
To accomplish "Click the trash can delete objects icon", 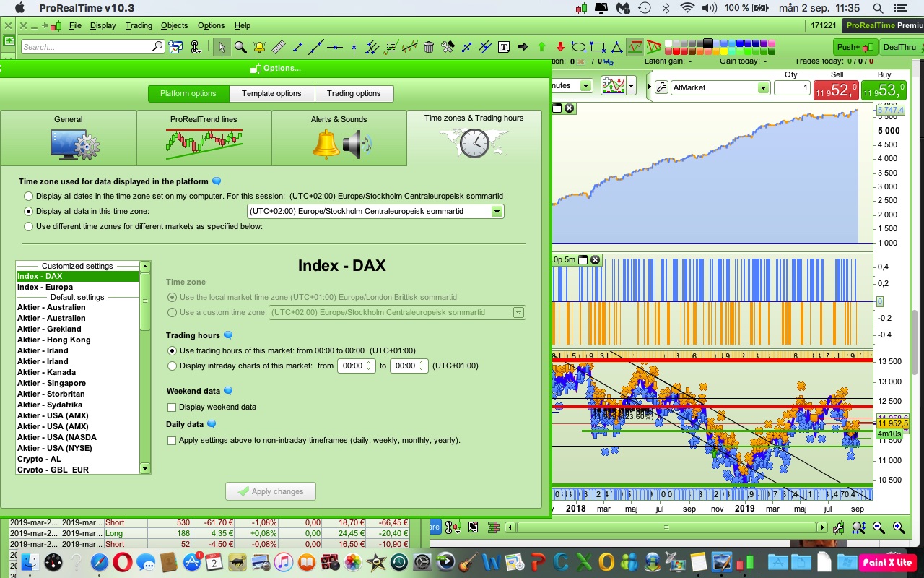I will (x=429, y=47).
